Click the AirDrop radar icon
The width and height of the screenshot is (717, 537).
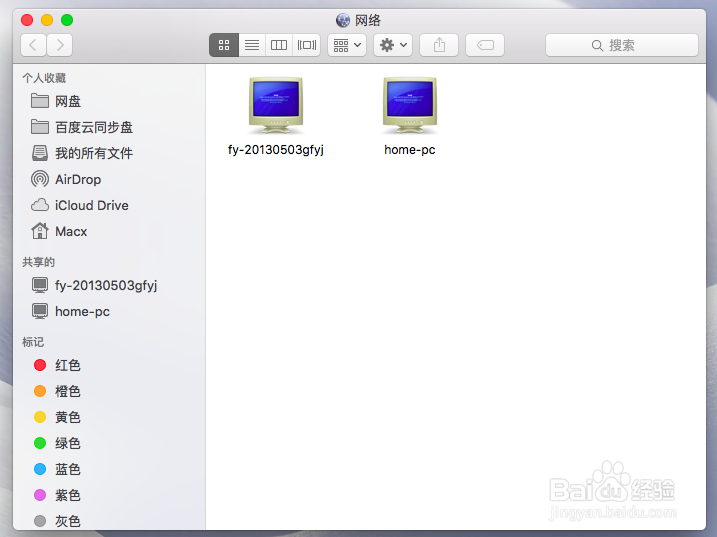(40, 179)
